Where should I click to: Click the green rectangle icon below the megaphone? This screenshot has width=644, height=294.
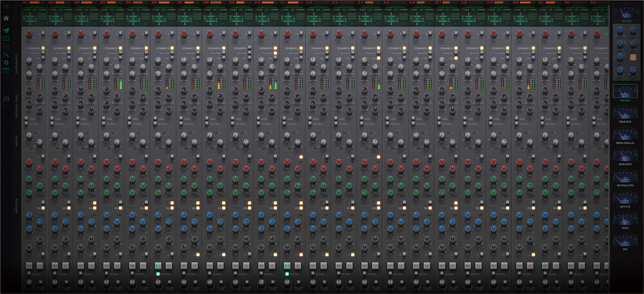click(6, 38)
